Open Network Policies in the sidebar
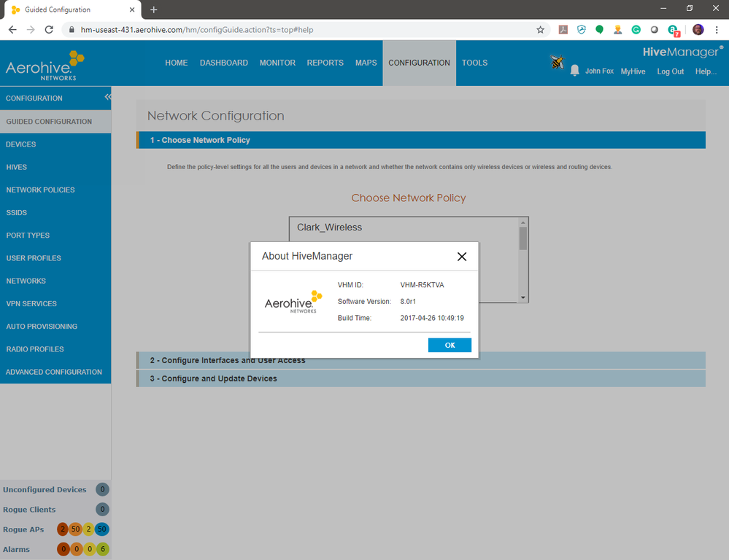Screen dimensions: 729x560 point(55,190)
